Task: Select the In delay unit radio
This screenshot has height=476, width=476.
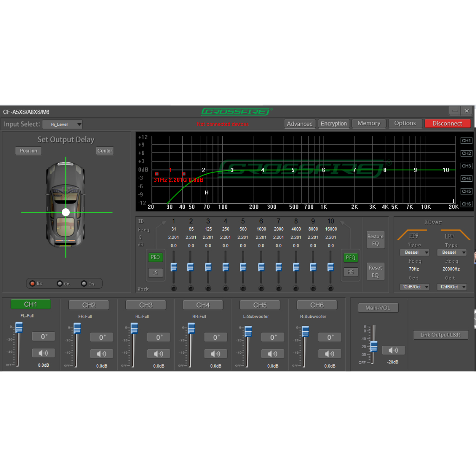Action: [84, 284]
